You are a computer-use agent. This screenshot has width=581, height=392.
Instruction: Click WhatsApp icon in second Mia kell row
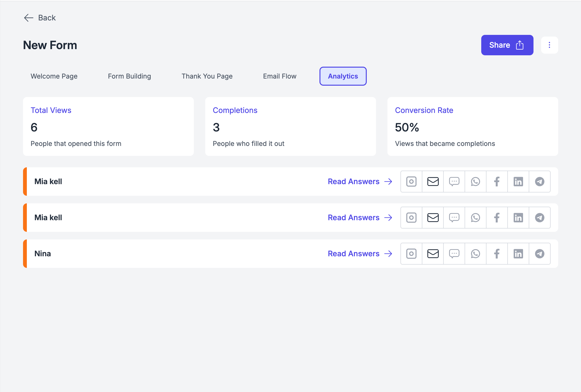point(475,218)
